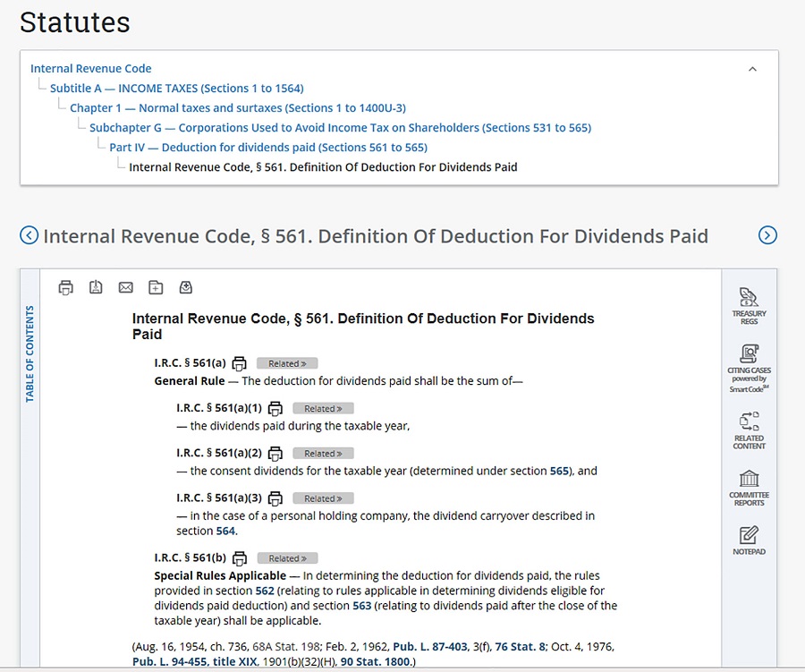Follow the section 565 link
Screen dimensions: 805x672
(x=559, y=471)
